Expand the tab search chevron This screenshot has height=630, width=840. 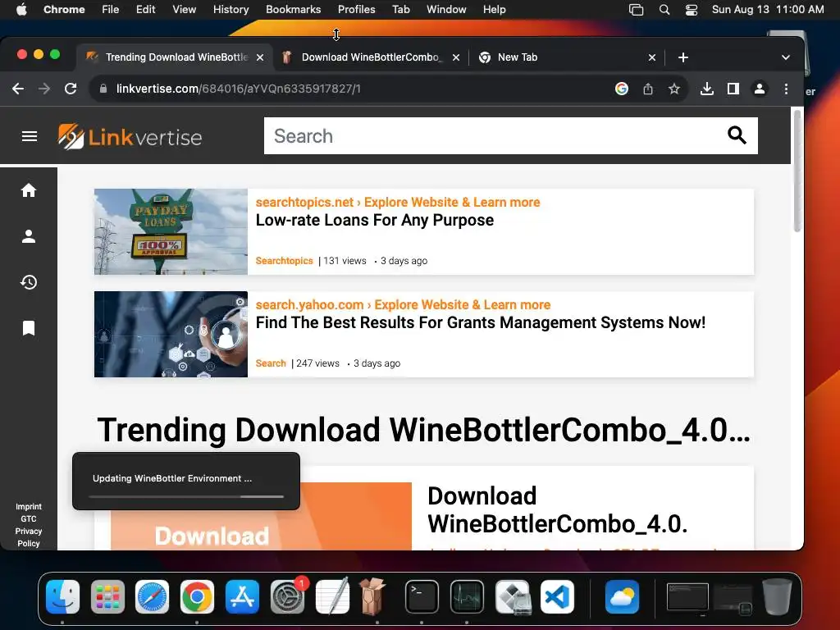tap(785, 57)
